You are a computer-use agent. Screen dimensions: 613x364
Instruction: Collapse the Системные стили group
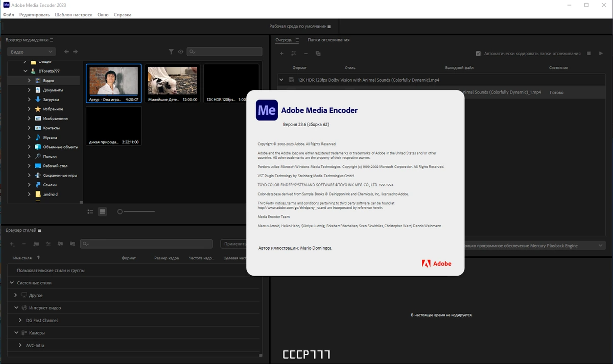(12, 283)
